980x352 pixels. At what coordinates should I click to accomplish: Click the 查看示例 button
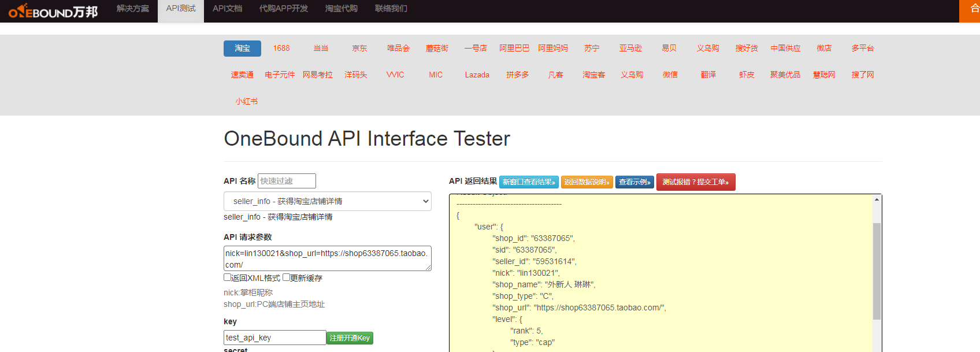pyautogui.click(x=634, y=182)
